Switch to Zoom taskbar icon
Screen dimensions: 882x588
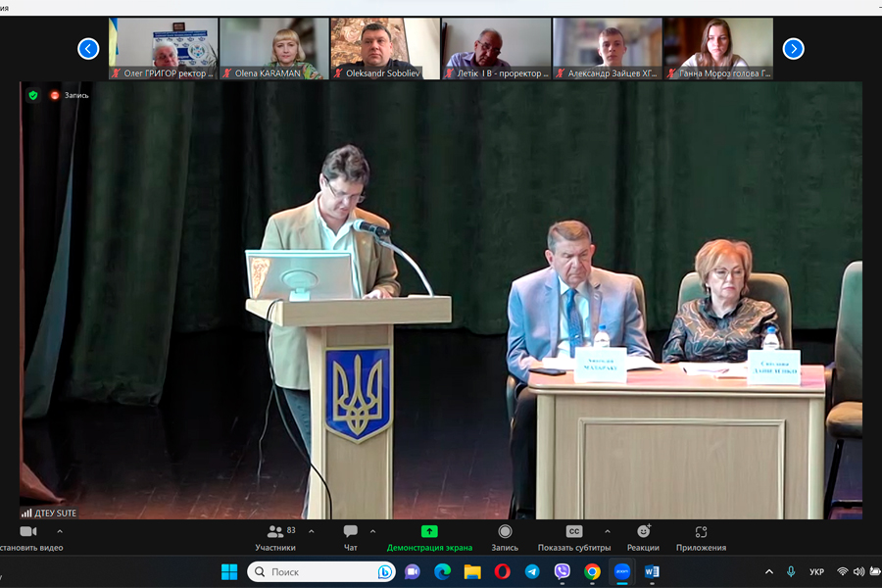point(622,572)
